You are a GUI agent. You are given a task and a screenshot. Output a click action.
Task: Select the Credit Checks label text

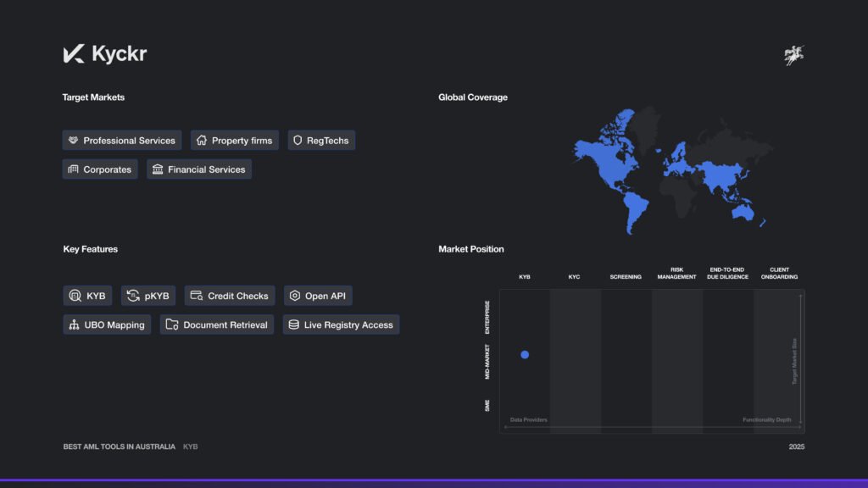[238, 296]
